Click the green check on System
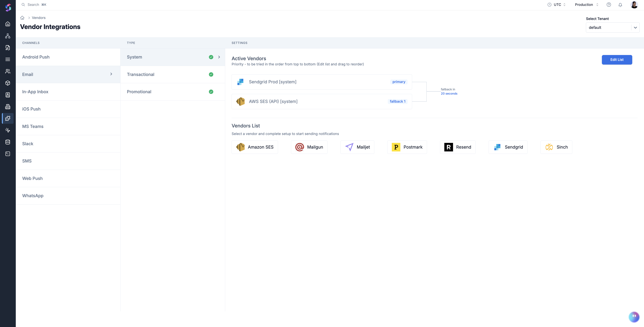 (211, 57)
